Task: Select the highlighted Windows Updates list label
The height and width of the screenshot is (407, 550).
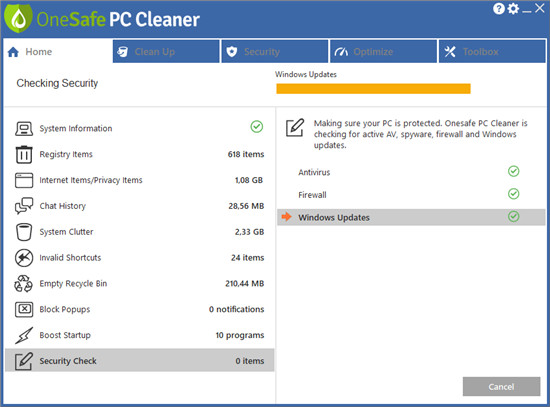Action: [334, 218]
